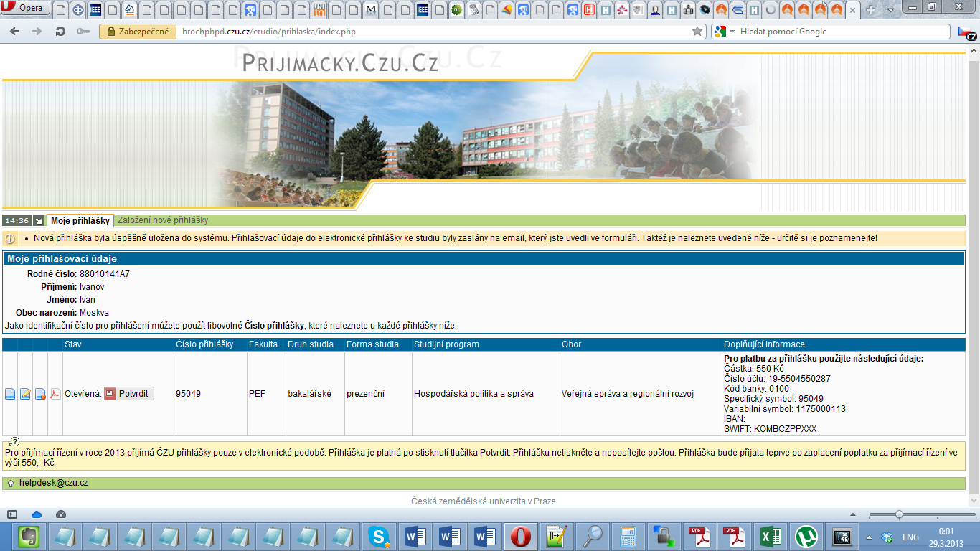980x551 pixels.
Task: Close the active tab with the X
Action: [x=852, y=10]
